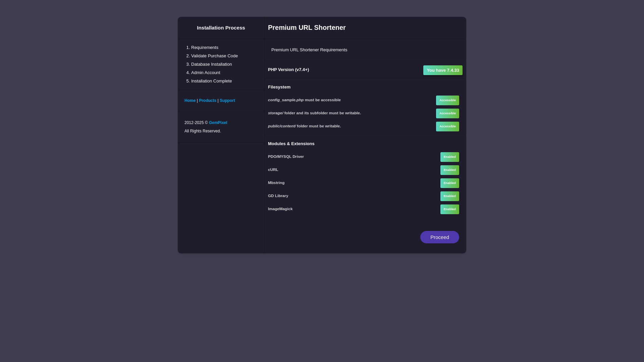644x362 pixels.
Task: Click Enabled badge for Mbstring
Action: tap(449, 183)
